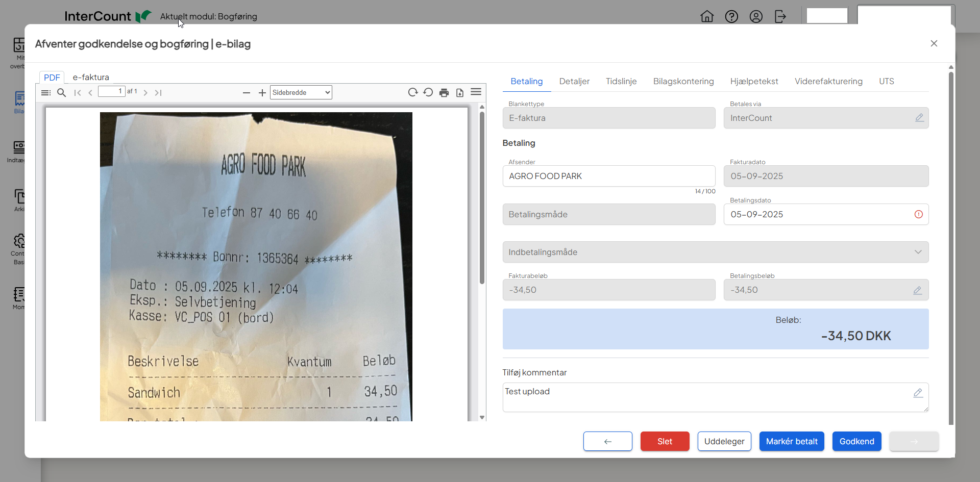980x482 pixels.
Task: Download the receipt PDF file
Action: coord(460,93)
